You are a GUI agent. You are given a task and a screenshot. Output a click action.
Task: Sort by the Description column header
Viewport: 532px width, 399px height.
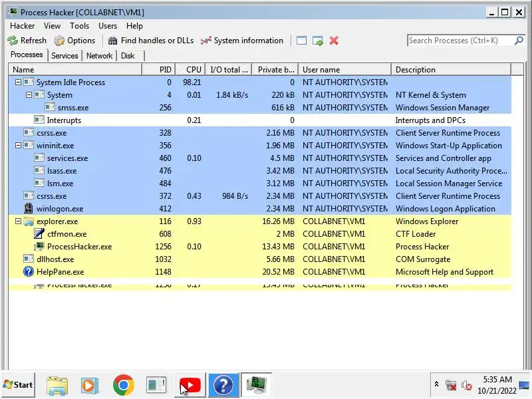(452, 70)
